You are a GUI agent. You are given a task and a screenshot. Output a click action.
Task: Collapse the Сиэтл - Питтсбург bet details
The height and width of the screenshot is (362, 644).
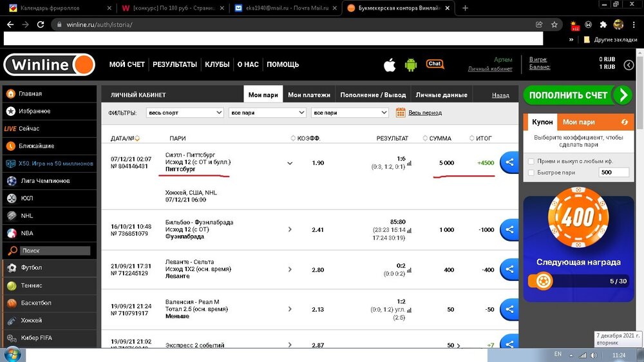[290, 163]
